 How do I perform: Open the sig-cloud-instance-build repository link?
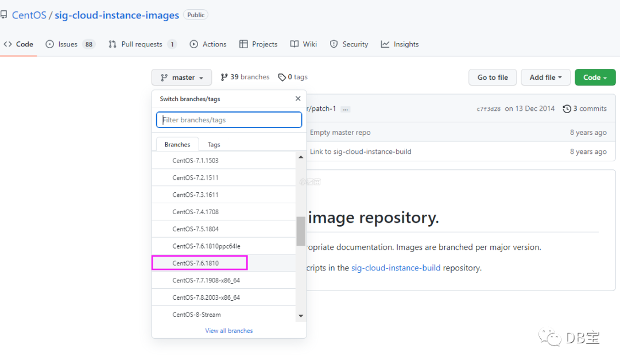[396, 268]
